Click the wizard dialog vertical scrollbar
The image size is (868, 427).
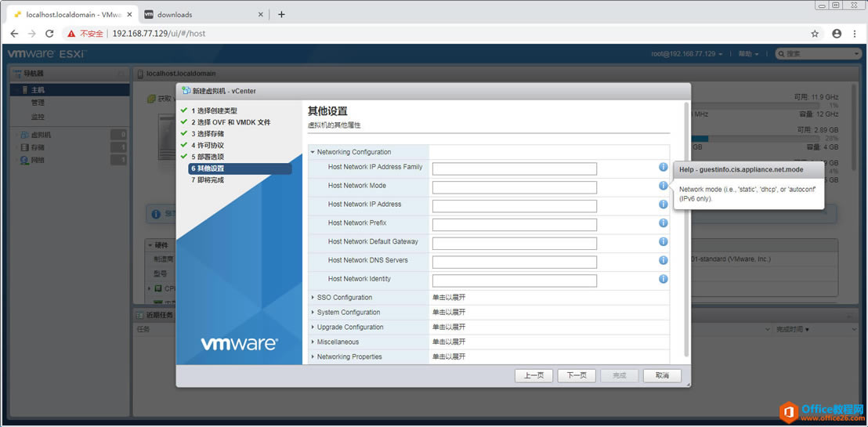[687, 229]
